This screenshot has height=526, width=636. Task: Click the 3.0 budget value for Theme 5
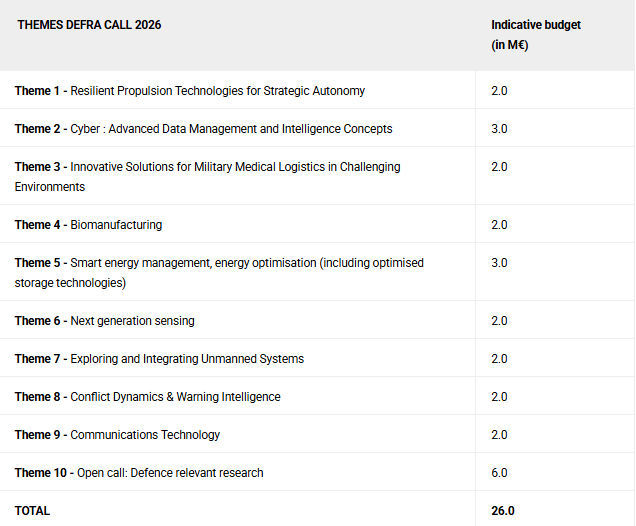pyautogui.click(x=499, y=263)
